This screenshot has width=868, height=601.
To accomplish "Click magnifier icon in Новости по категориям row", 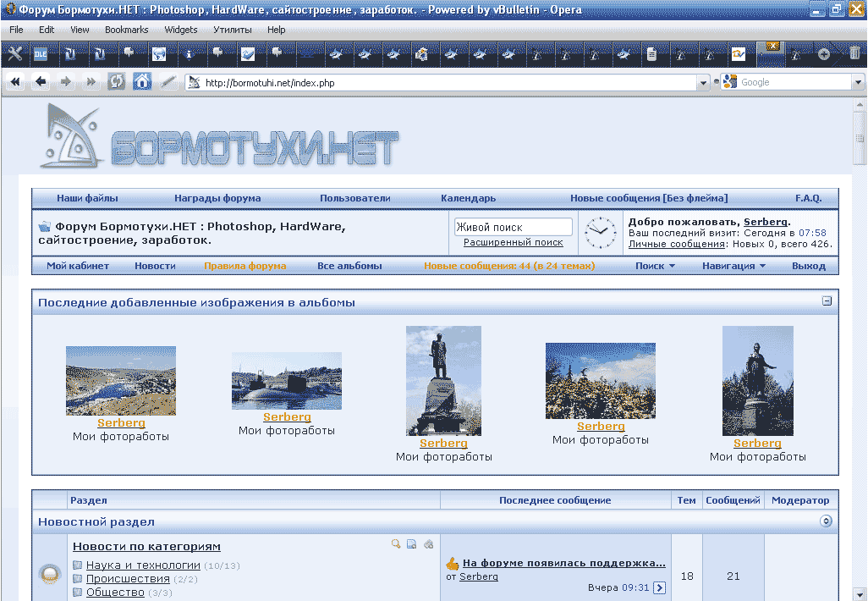I will click(396, 544).
